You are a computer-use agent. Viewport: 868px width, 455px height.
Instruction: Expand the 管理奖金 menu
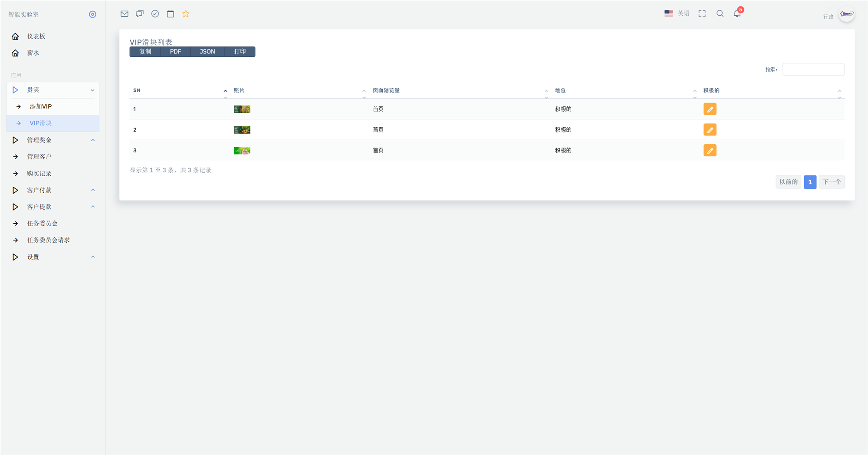[x=53, y=140]
